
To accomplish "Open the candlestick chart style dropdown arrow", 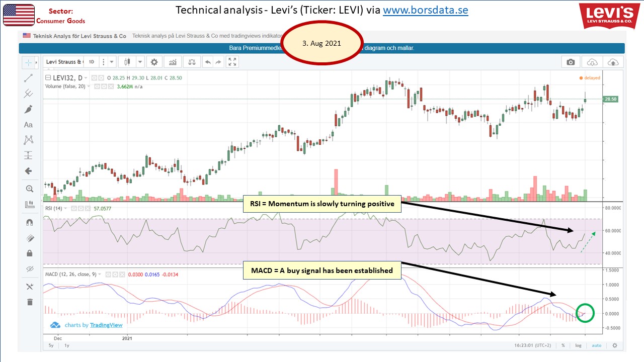I will [x=140, y=62].
